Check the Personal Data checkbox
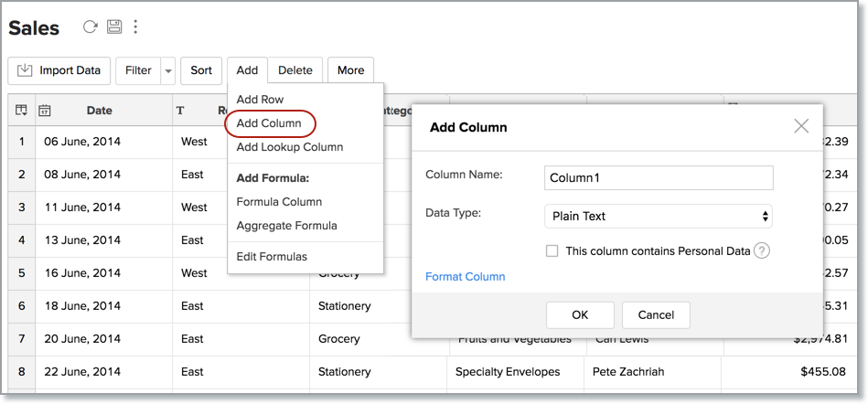The image size is (868, 404). pyautogui.click(x=552, y=250)
